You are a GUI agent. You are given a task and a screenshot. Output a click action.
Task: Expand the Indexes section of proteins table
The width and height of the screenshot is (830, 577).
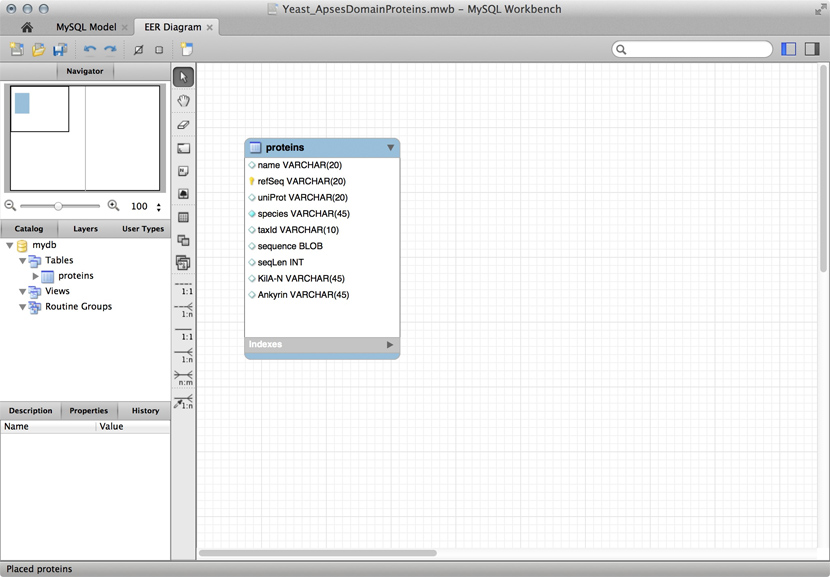390,345
